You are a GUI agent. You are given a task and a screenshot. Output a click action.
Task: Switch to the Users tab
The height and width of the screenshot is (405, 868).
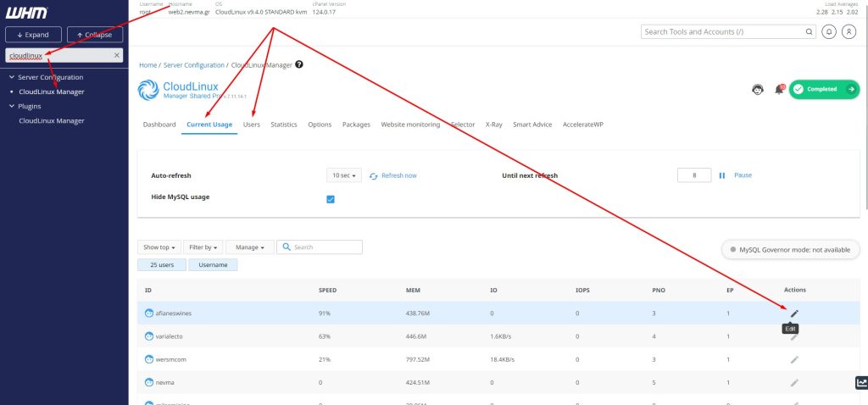pyautogui.click(x=251, y=125)
